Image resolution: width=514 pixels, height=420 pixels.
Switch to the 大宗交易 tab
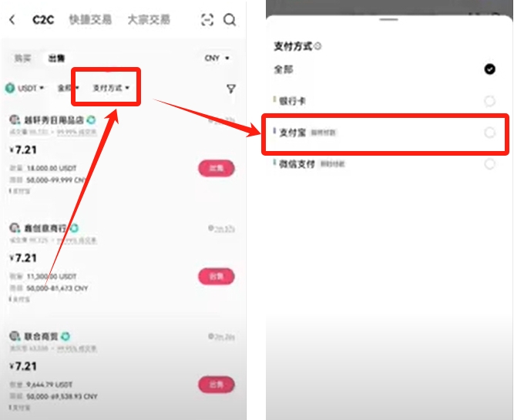(149, 20)
